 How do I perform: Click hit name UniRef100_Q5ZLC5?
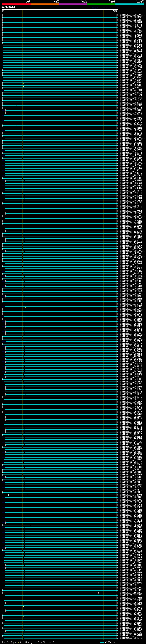tap(131, 314)
